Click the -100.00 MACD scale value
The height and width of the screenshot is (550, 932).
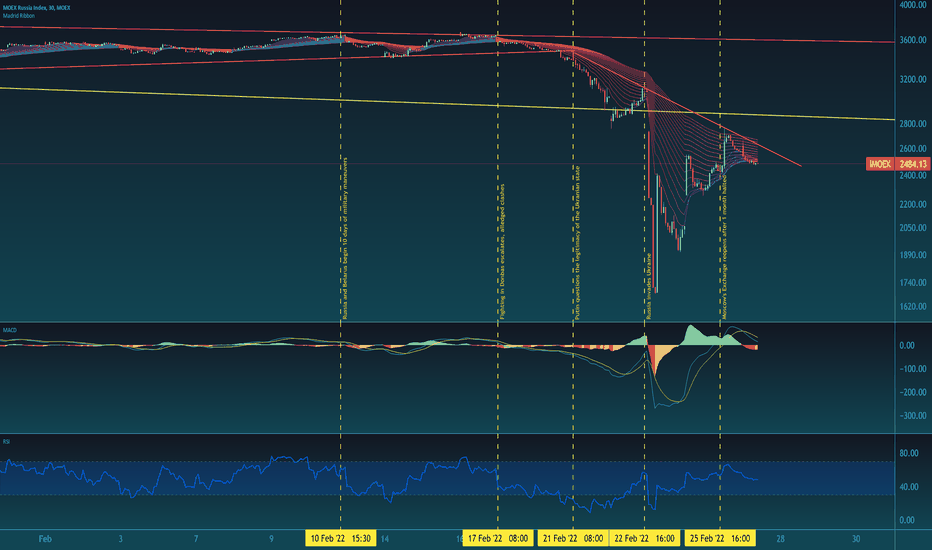913,369
